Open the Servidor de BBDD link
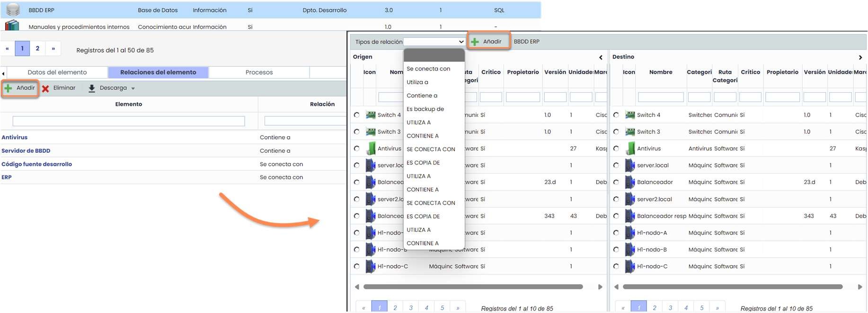 tap(26, 151)
